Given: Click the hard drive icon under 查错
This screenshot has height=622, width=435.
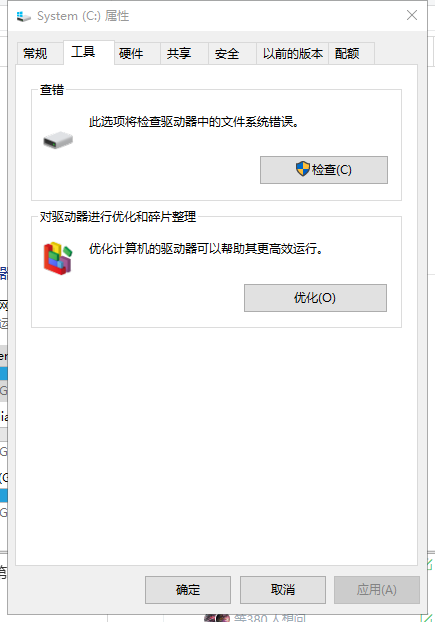Looking at the screenshot, I should 58,140.
